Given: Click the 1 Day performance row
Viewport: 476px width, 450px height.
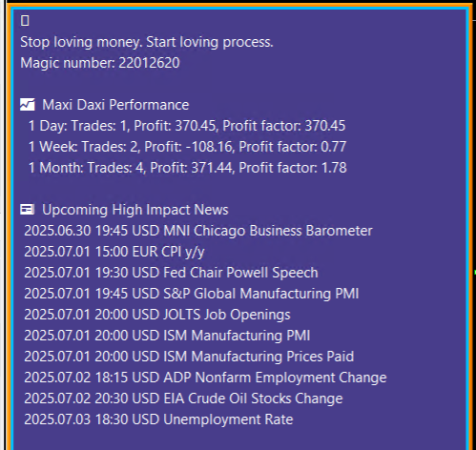Looking at the screenshot, I should tap(187, 126).
